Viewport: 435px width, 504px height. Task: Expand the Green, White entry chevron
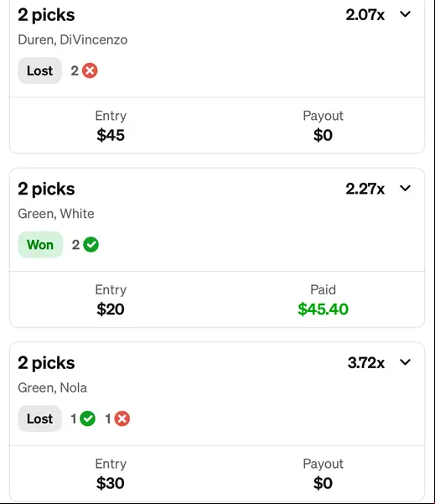(405, 189)
